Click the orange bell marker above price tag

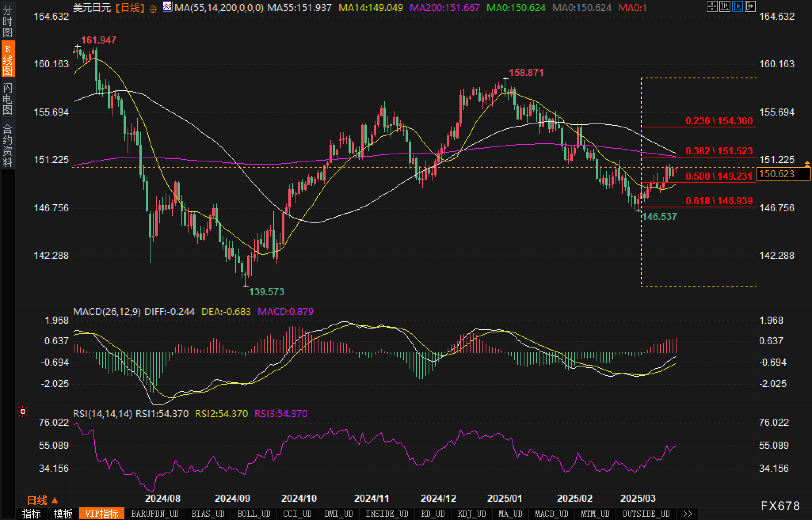click(x=807, y=163)
